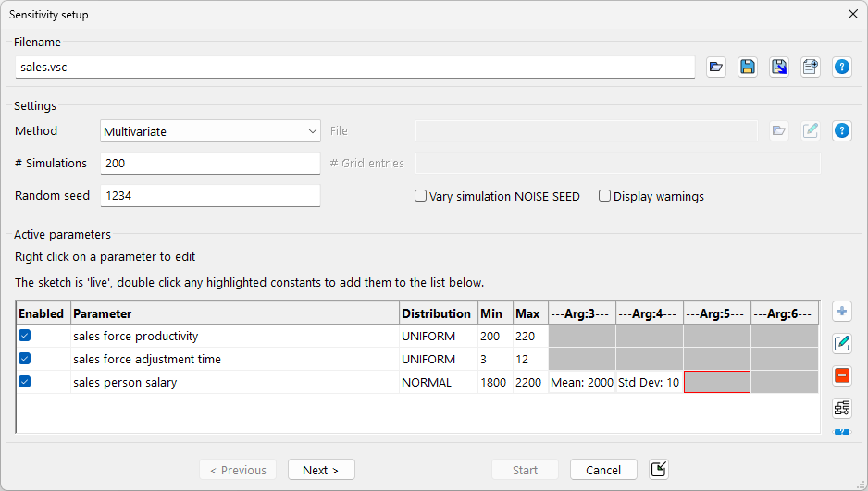The height and width of the screenshot is (491, 868).
Task: Uncheck sales person salary Enabled box
Action: pos(25,381)
